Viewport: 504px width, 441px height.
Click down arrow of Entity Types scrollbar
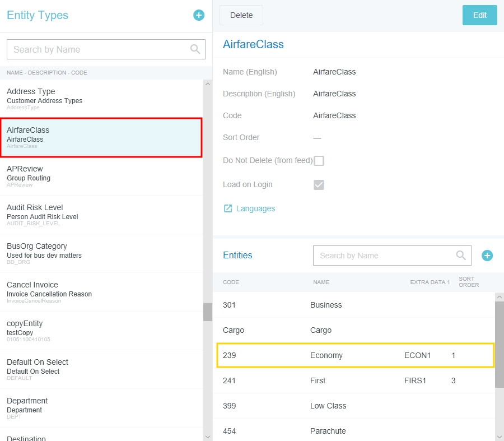pos(208,436)
